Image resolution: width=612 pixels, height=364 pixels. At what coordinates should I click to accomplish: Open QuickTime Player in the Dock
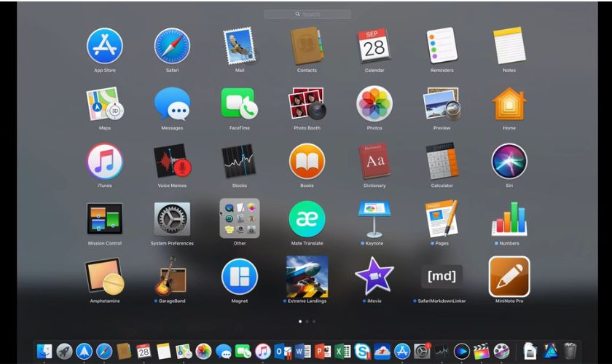pyautogui.click(x=461, y=351)
